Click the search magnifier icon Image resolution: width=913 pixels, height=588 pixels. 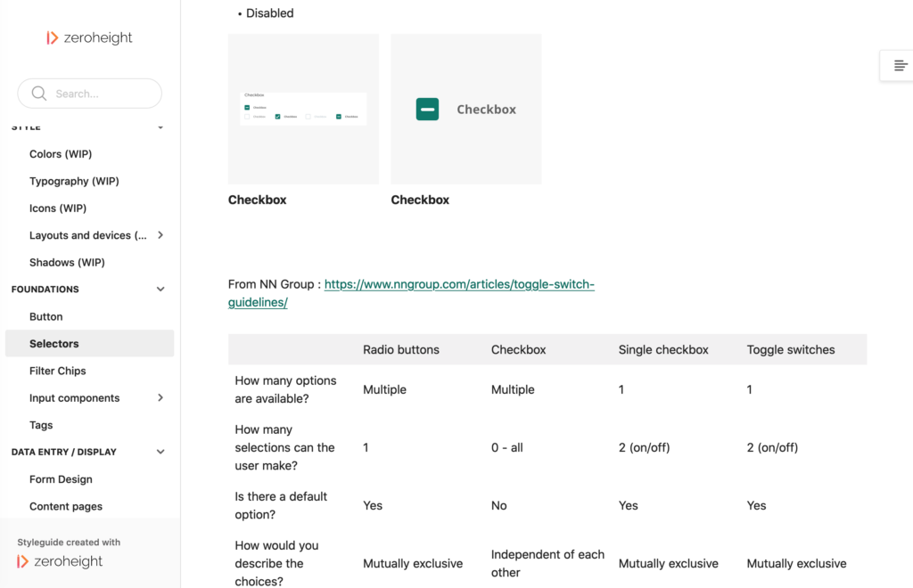39,94
